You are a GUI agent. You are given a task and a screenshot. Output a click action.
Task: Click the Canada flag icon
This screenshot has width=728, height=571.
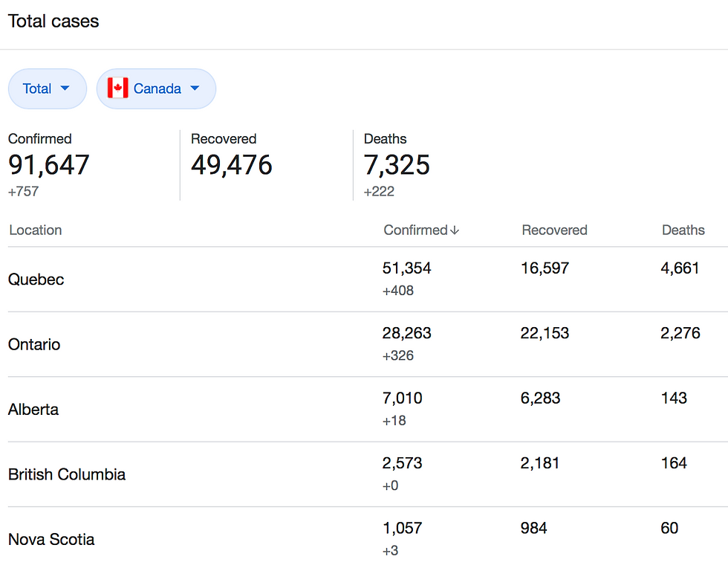tap(117, 88)
